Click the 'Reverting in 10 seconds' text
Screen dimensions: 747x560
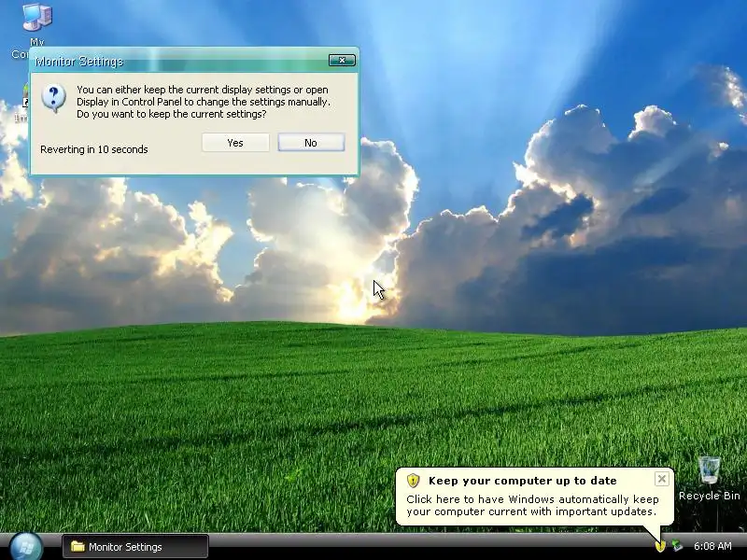[x=94, y=149]
